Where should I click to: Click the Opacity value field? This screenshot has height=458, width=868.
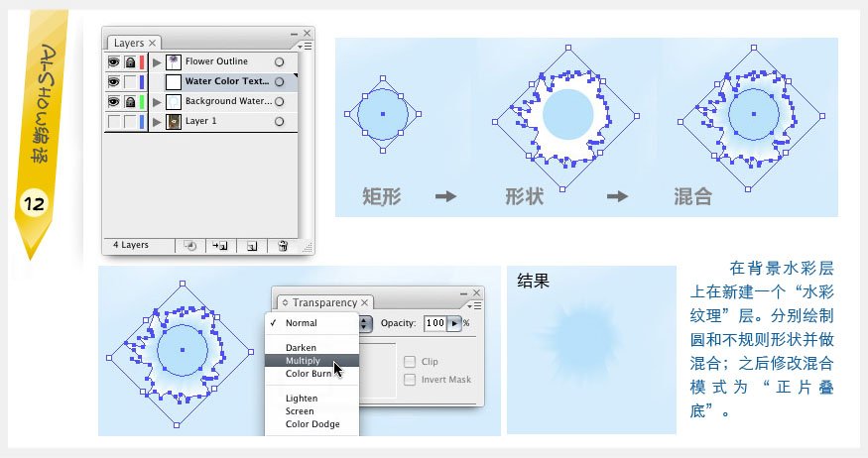coord(435,323)
